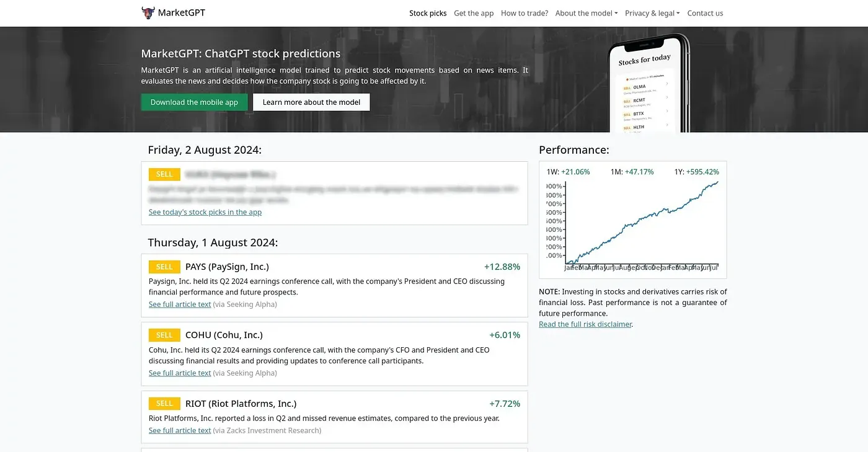The image size is (868, 452).
Task: Click the Friday, 2 August 2024 heading
Action: point(205,150)
